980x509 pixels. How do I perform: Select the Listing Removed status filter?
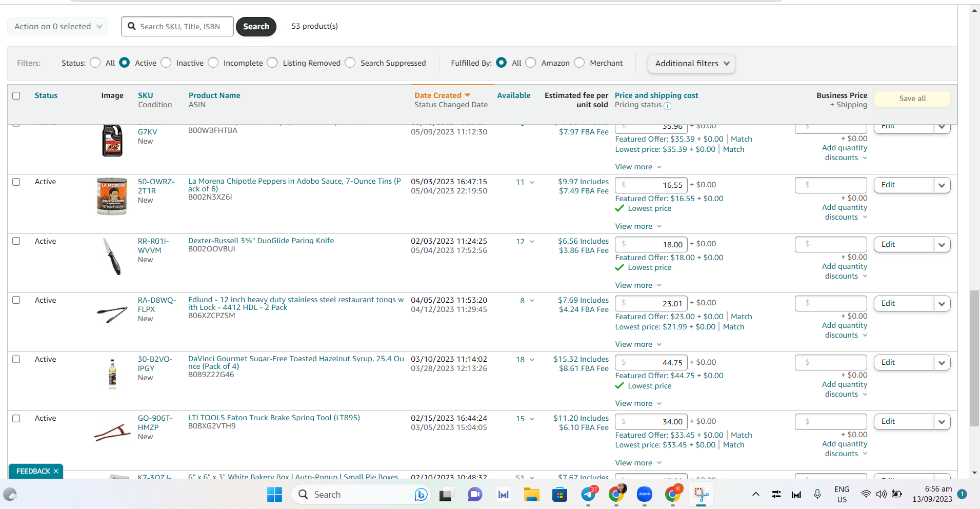(x=272, y=63)
